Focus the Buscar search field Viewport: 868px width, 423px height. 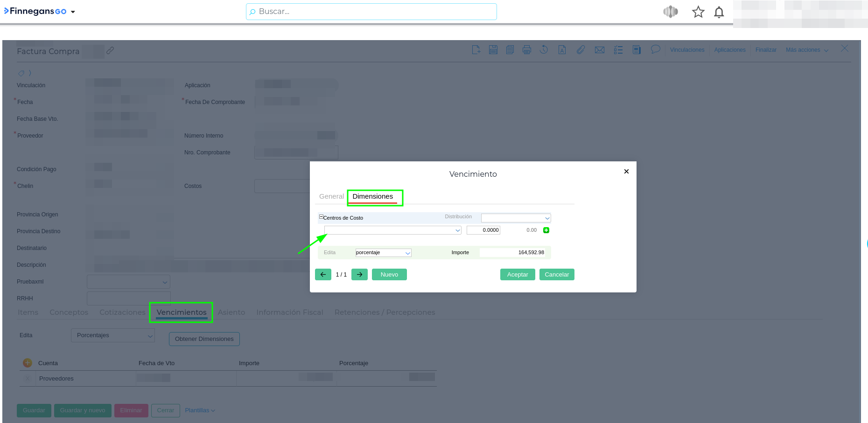tap(371, 12)
